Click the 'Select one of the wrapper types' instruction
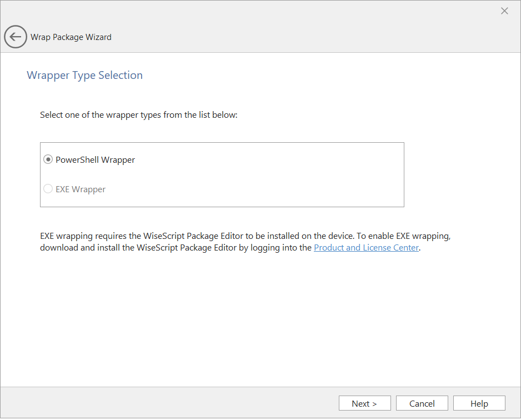 point(138,116)
